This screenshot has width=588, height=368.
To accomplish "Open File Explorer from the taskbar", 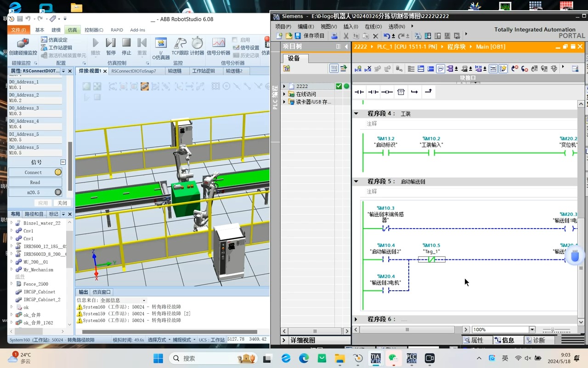I will click(339, 358).
